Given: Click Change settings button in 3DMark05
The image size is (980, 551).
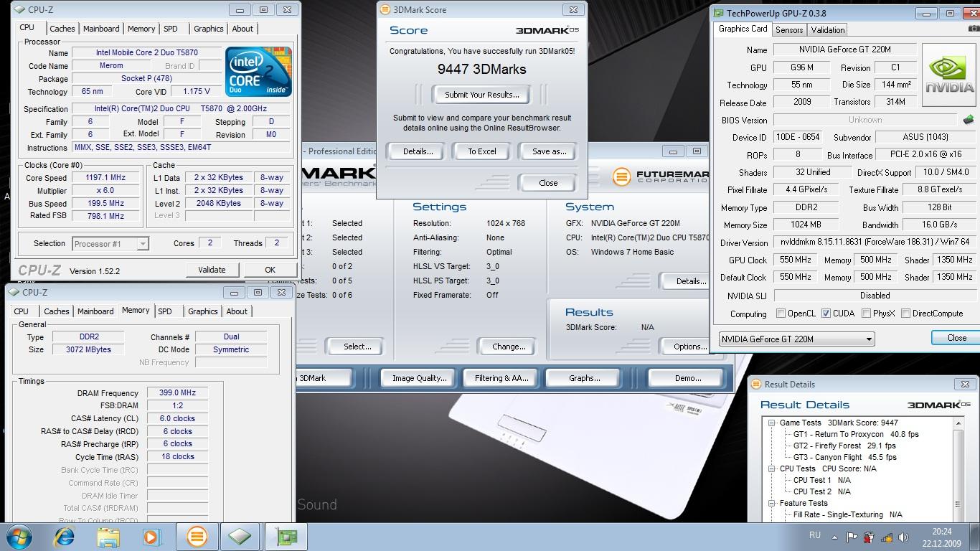Looking at the screenshot, I should click(509, 347).
